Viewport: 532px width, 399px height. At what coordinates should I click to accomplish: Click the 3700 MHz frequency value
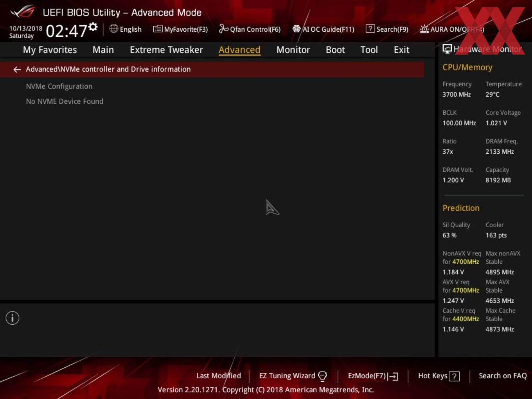click(x=457, y=94)
